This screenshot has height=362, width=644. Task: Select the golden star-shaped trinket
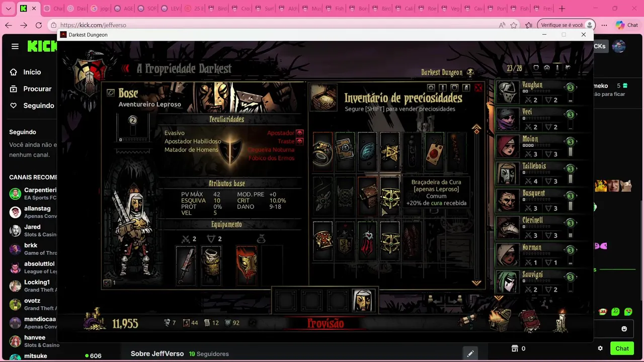(x=390, y=152)
